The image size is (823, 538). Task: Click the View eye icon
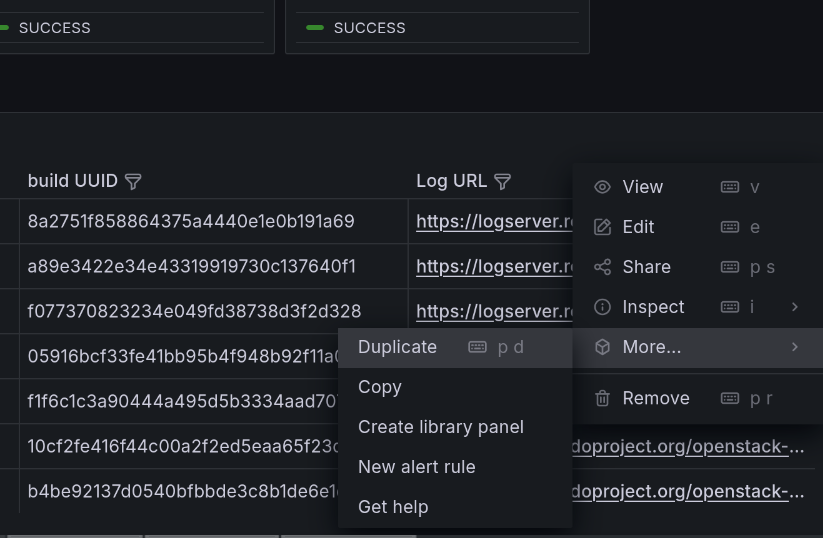(x=602, y=187)
